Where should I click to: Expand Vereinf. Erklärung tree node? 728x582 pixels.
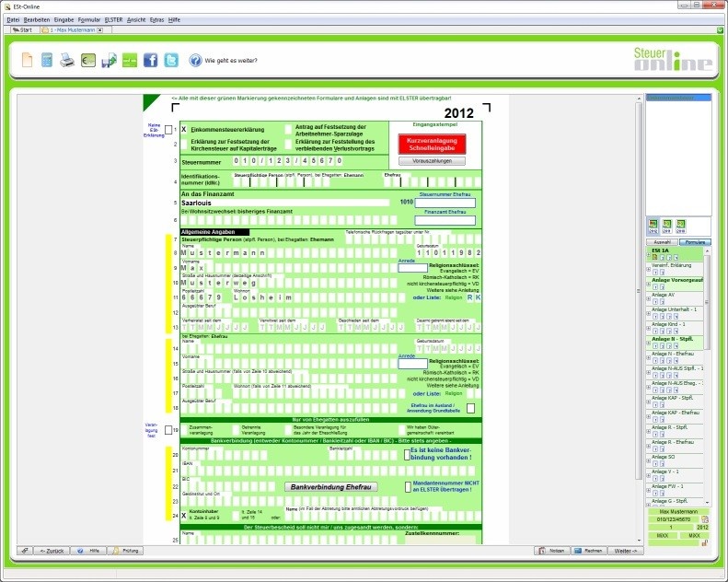(648, 270)
